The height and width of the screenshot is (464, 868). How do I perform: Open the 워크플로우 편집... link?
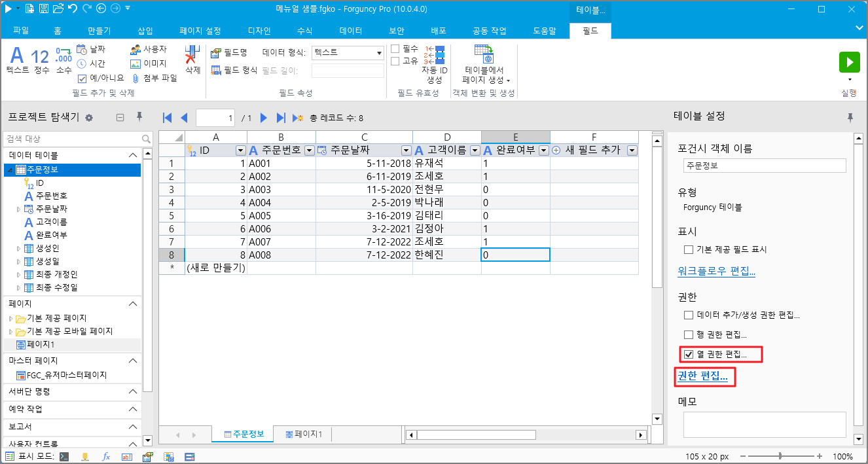(716, 272)
